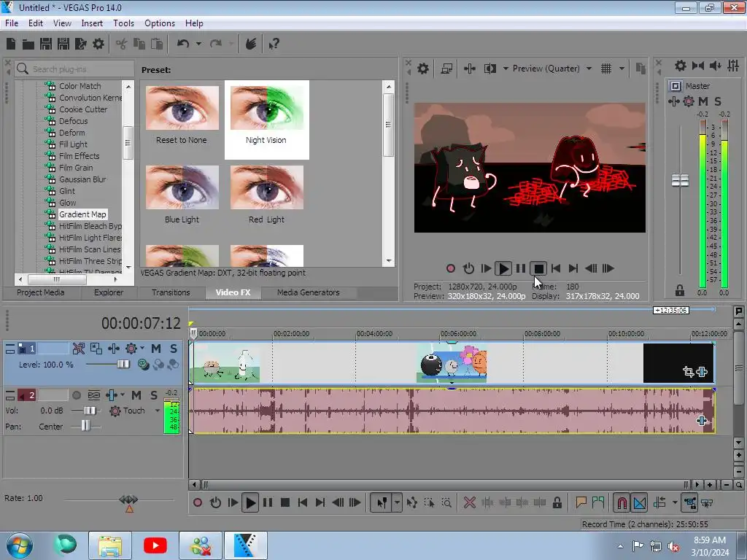Toggle preview on external monitor
747x560 pixels.
coord(446,69)
